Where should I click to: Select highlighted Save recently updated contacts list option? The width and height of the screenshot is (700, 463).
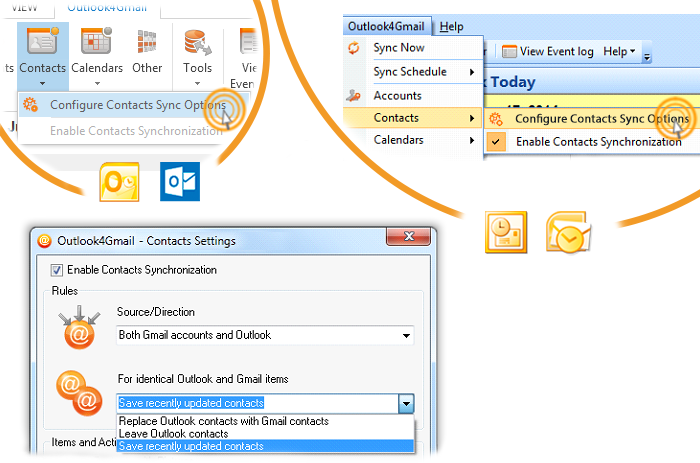265,446
